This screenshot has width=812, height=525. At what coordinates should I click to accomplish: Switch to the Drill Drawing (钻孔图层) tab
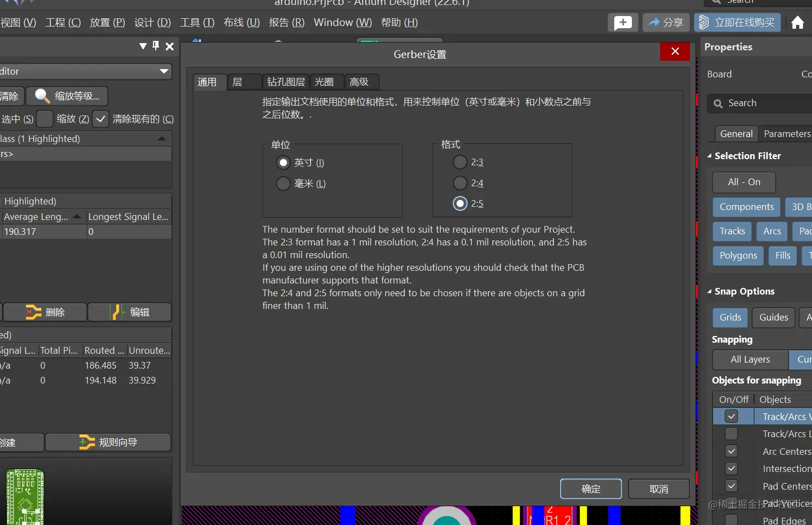click(286, 82)
